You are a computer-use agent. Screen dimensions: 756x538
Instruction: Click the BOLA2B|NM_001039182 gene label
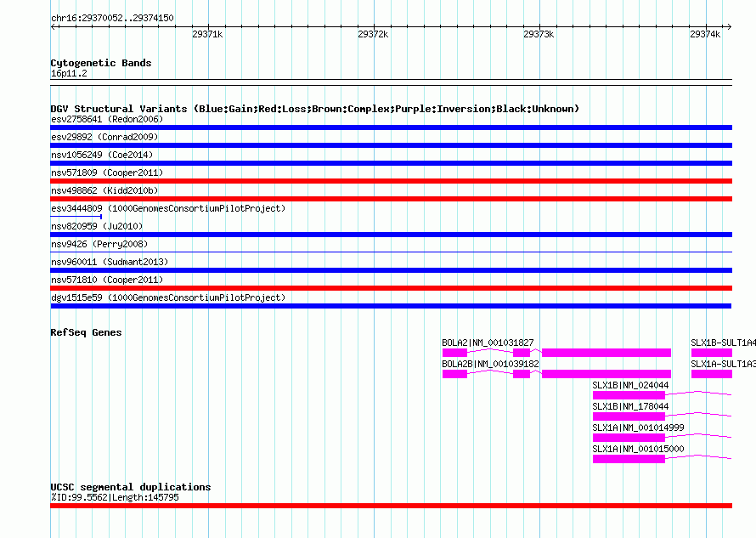[x=490, y=364]
